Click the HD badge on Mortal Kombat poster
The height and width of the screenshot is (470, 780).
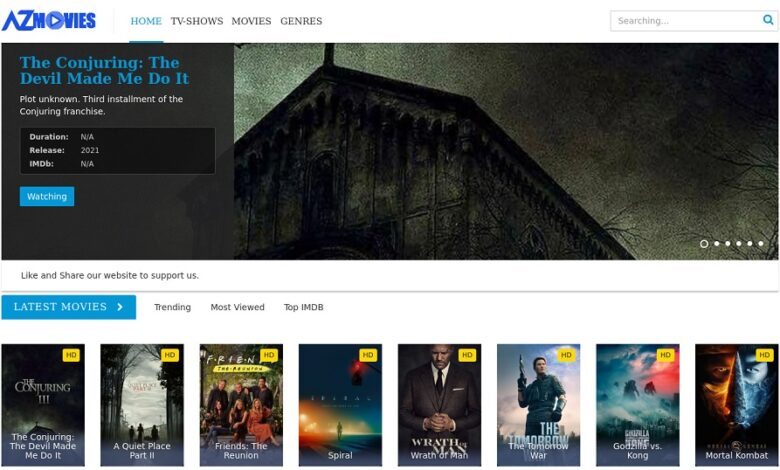pyautogui.click(x=764, y=355)
